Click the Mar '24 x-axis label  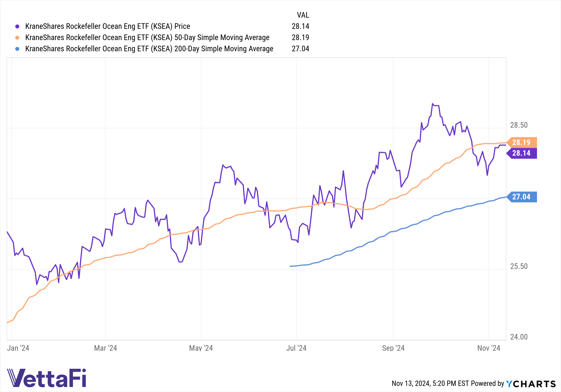[105, 348]
